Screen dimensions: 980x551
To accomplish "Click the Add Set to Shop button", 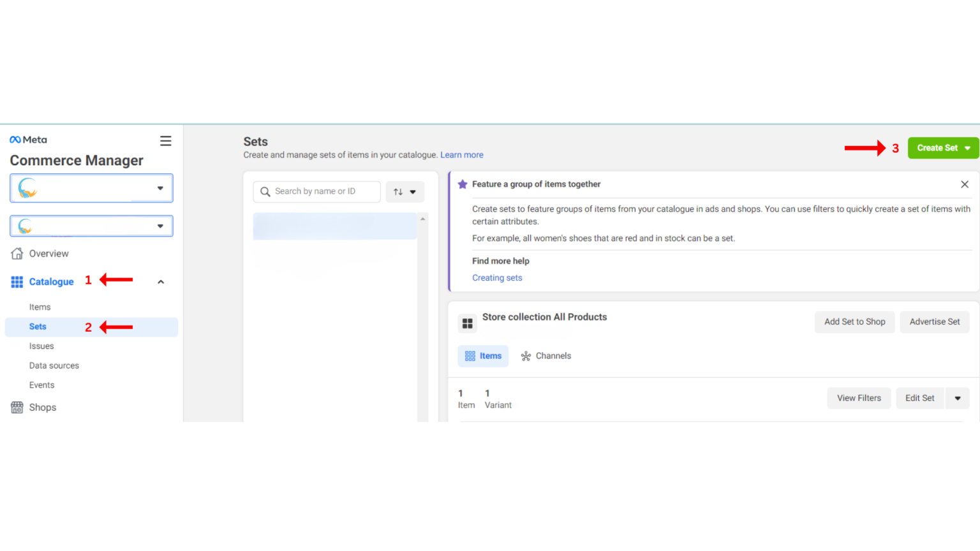I will pos(854,322).
